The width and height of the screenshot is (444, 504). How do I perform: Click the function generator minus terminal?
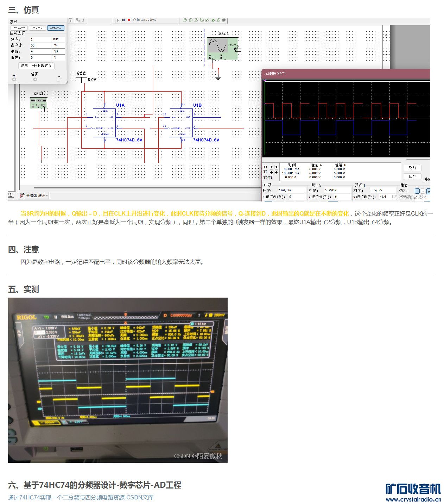pyautogui.click(x=59, y=80)
